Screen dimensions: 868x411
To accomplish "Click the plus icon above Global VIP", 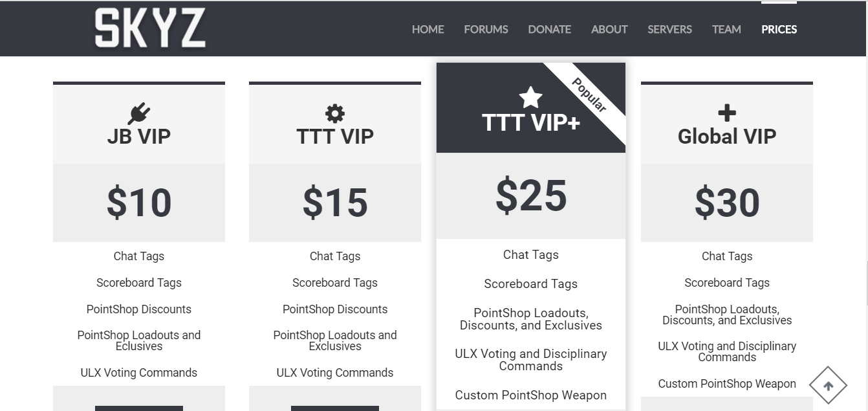I will [x=727, y=113].
